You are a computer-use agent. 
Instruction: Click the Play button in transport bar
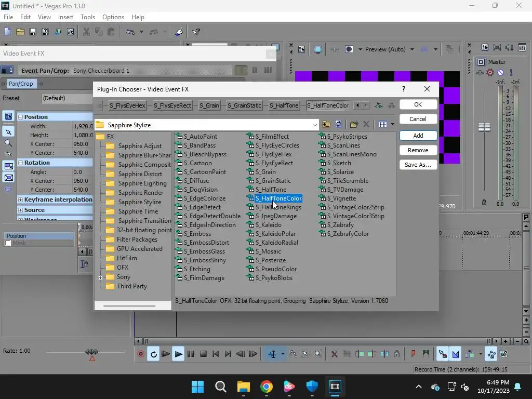[x=178, y=354]
